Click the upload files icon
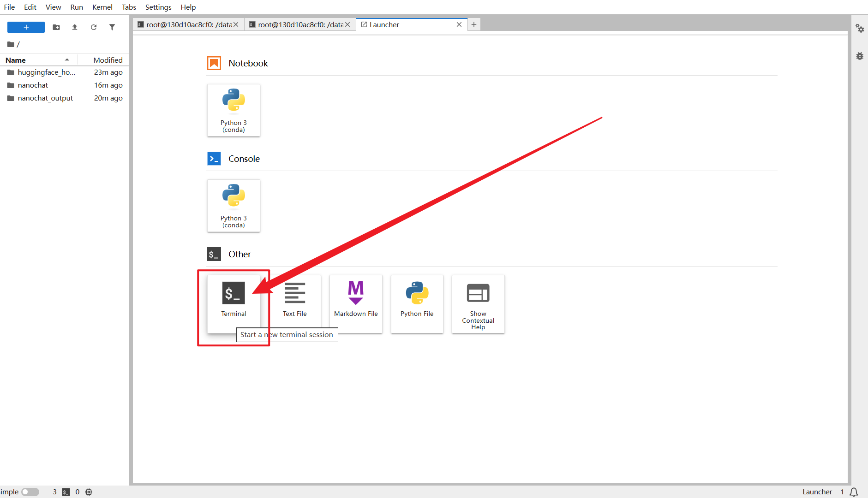The height and width of the screenshot is (498, 868). click(x=75, y=27)
